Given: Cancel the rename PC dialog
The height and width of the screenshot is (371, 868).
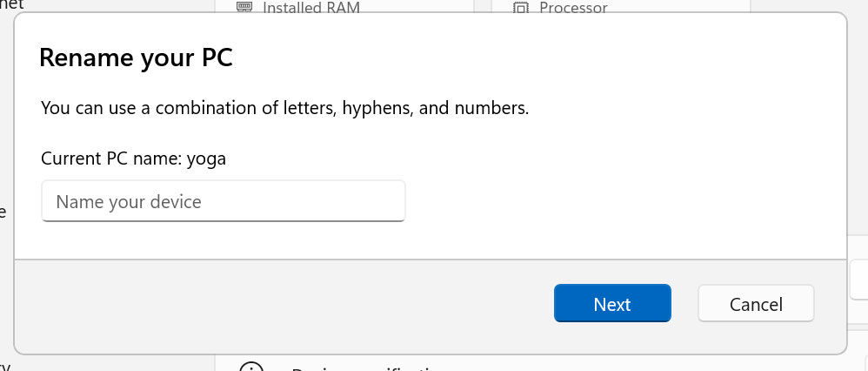Looking at the screenshot, I should coord(756,304).
